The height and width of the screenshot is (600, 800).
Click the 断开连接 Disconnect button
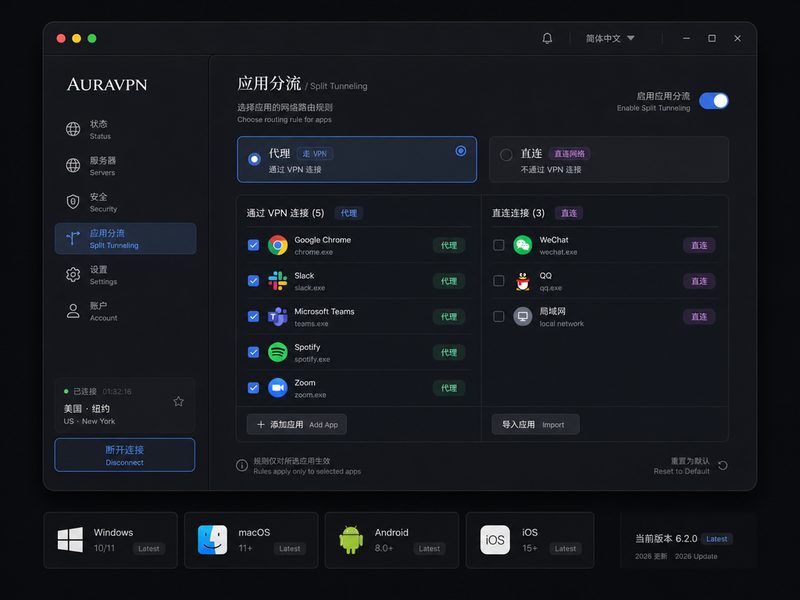tap(125, 455)
